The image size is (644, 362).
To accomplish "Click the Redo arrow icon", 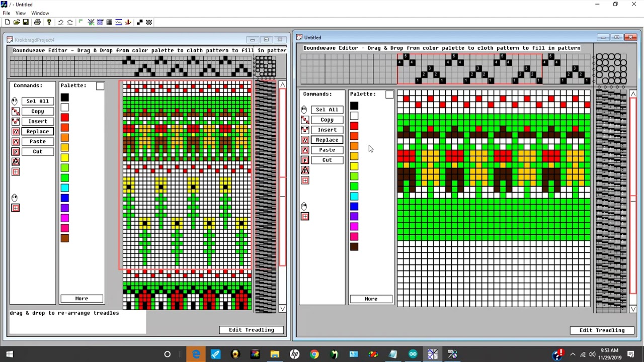I will pyautogui.click(x=70, y=22).
